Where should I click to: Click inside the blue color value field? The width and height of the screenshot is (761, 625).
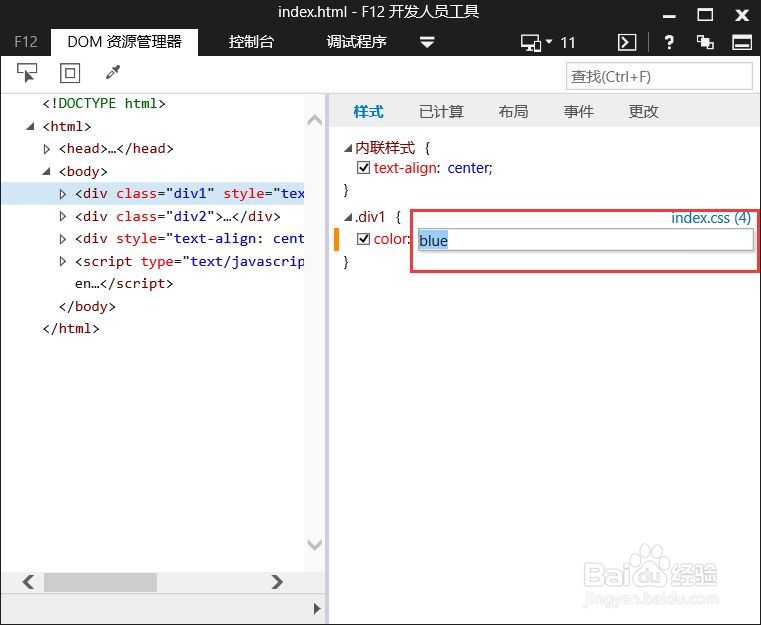pyautogui.click(x=585, y=240)
